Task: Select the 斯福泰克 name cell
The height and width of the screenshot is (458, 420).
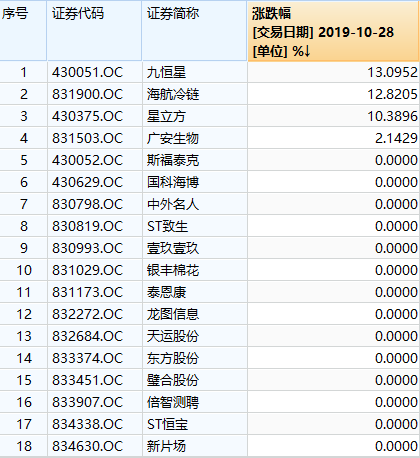Action: coord(195,160)
